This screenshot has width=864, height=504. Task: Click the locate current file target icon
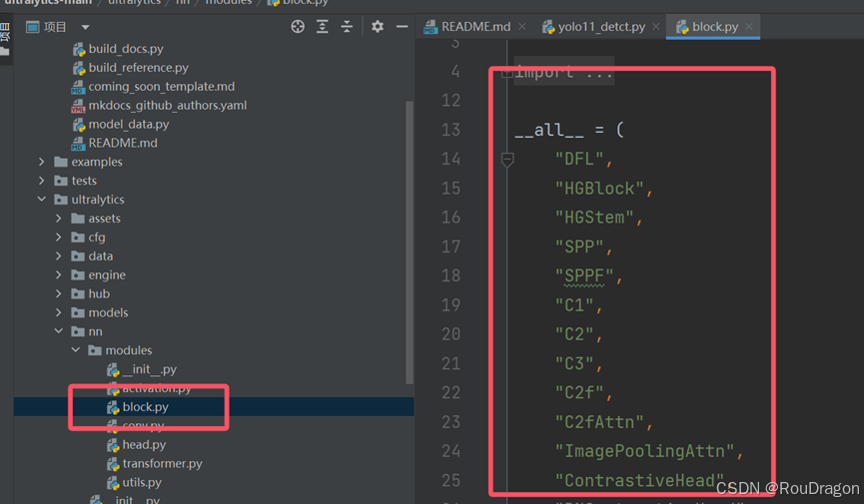(298, 26)
